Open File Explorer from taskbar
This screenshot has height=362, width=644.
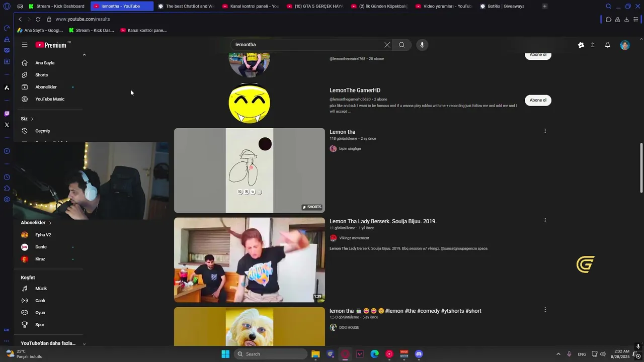[315, 354]
